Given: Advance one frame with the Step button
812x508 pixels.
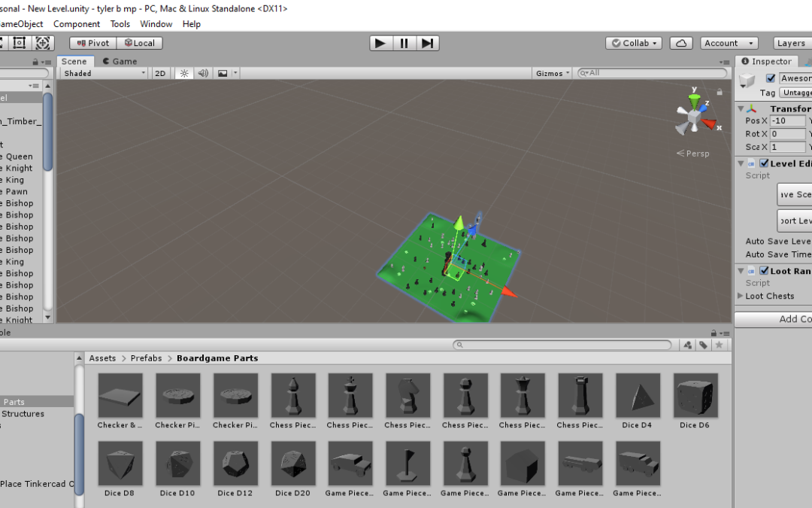Looking at the screenshot, I should (427, 43).
